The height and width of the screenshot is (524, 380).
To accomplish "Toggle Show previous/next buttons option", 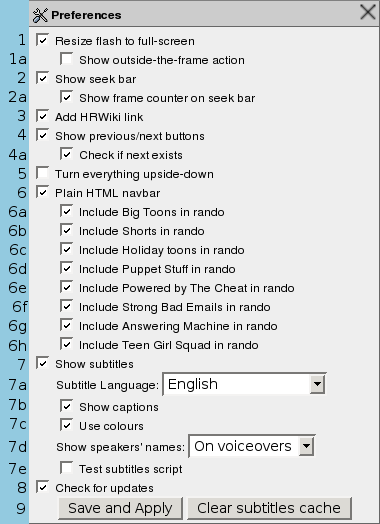I will click(42, 135).
